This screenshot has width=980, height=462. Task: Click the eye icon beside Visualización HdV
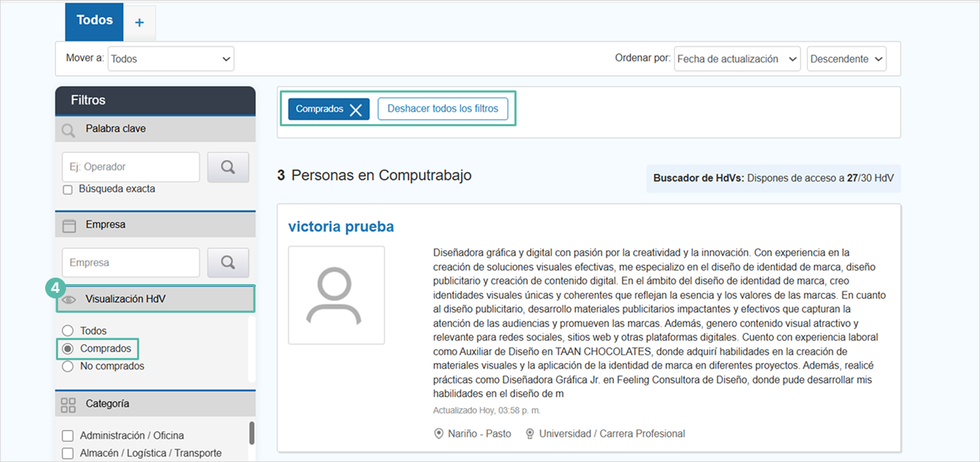69,299
